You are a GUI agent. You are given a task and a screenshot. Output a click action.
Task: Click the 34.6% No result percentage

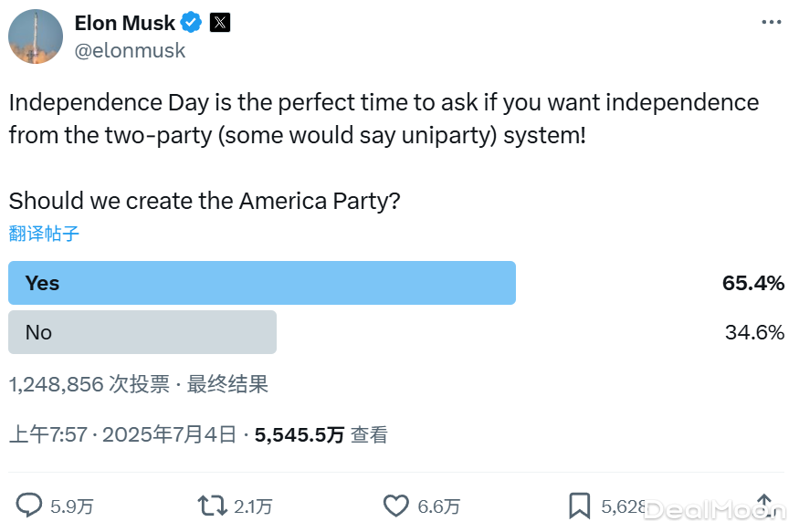click(754, 332)
